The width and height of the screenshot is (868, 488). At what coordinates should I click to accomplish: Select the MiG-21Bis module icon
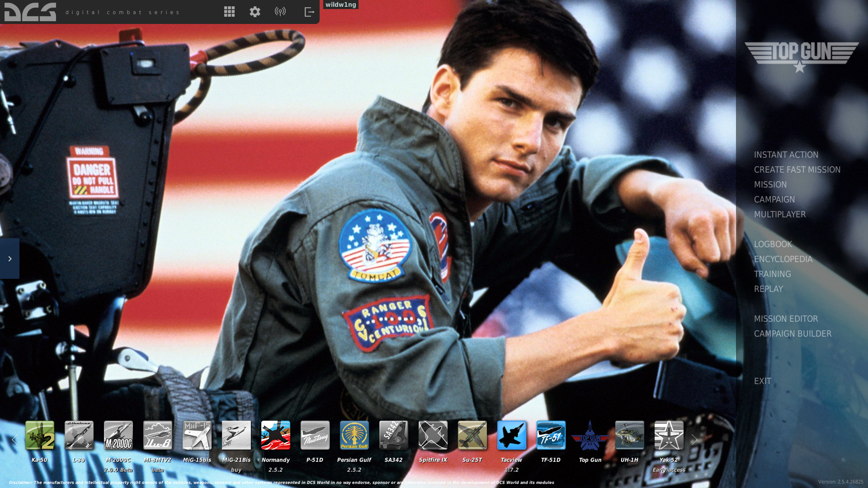[x=236, y=435]
